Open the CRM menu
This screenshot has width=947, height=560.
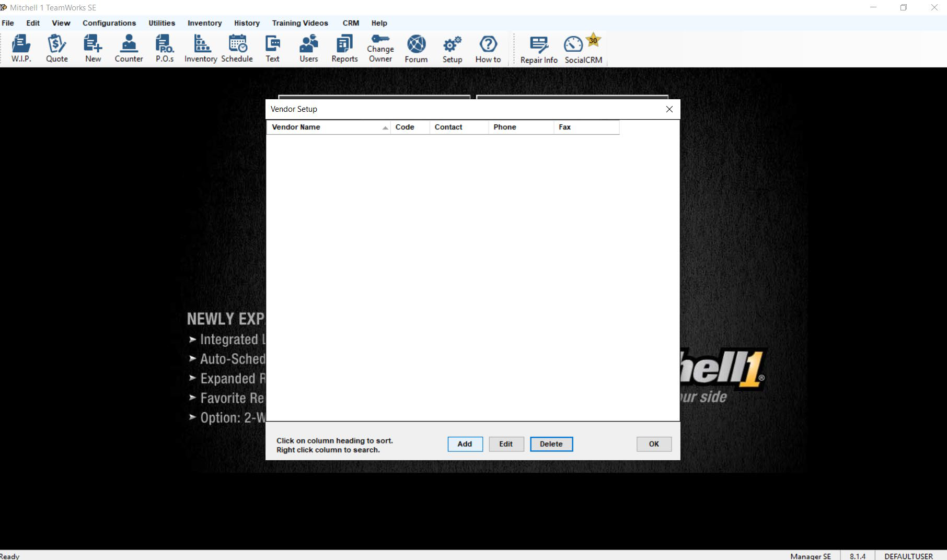point(350,23)
